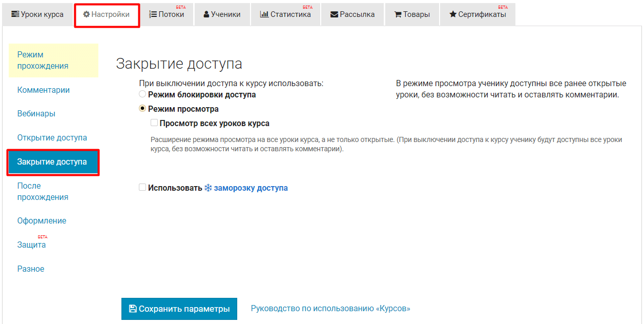Open the Комментарии settings section

pyautogui.click(x=44, y=90)
